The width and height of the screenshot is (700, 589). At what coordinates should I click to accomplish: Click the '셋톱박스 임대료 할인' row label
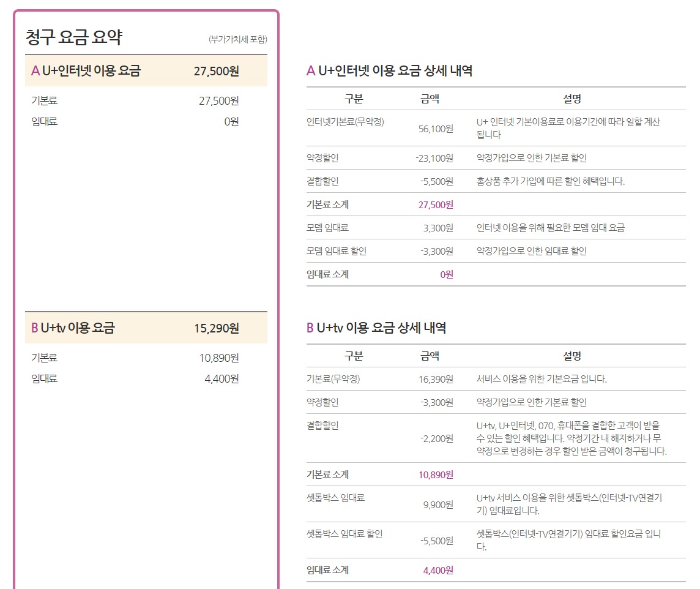pos(344,534)
